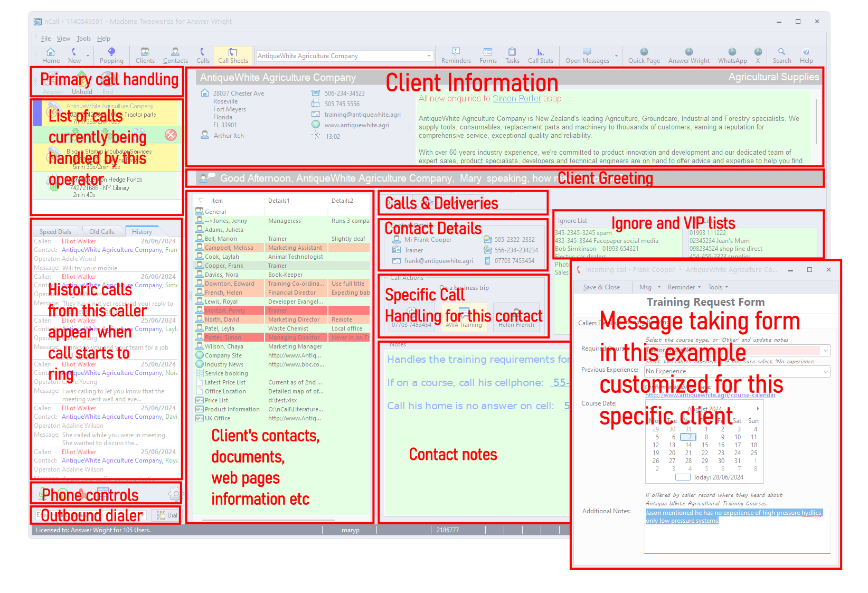
Task: Click the Item column header
Action: coord(229,201)
